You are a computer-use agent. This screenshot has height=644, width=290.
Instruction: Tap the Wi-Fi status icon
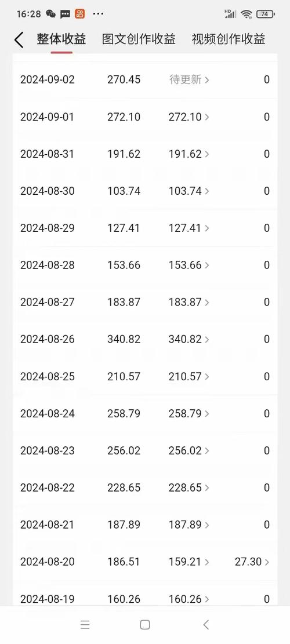246,14
